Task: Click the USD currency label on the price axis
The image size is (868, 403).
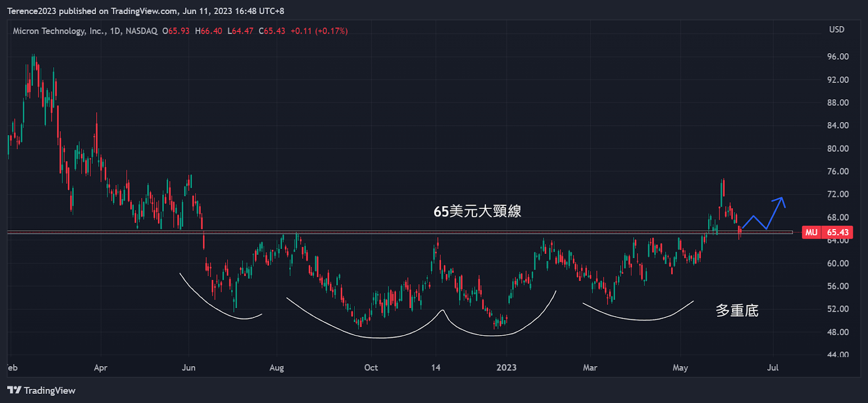Action: coord(837,29)
